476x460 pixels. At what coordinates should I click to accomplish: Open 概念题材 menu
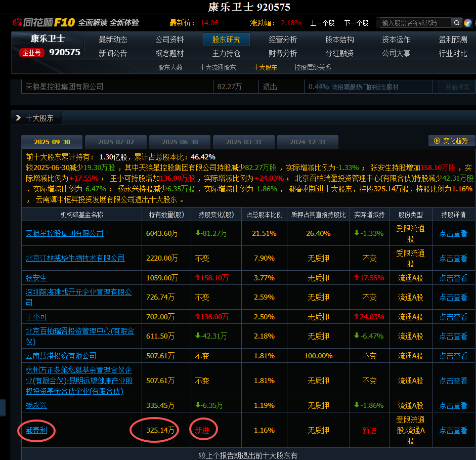(169, 53)
